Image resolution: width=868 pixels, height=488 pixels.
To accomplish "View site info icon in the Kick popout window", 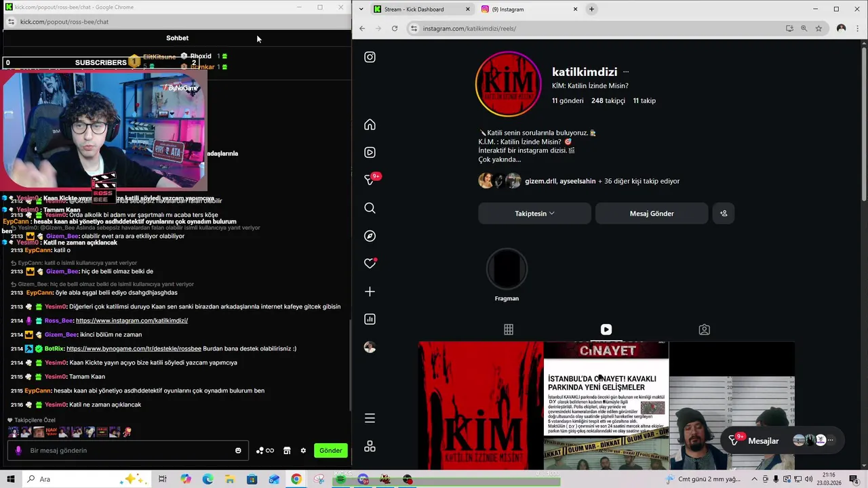I will pyautogui.click(x=11, y=22).
